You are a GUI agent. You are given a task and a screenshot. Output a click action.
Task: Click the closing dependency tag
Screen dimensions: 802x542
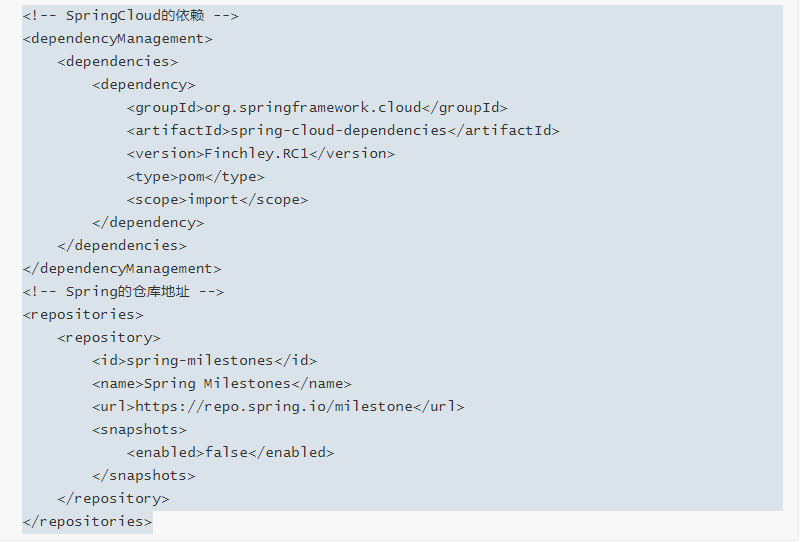(148, 223)
